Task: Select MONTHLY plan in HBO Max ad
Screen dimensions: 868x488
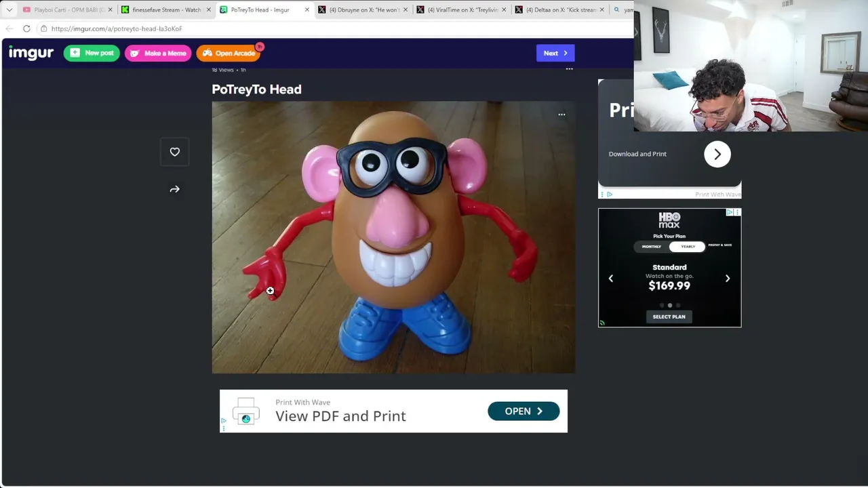Action: point(652,246)
